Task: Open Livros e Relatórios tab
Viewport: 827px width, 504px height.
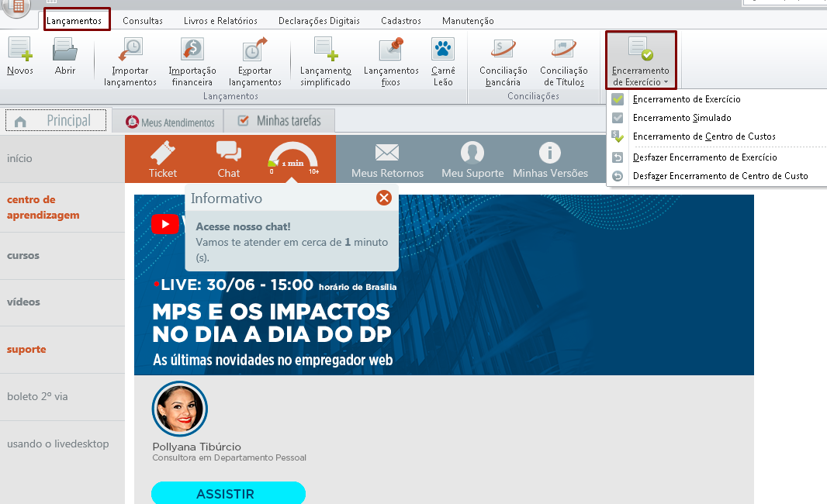Action: [220, 21]
